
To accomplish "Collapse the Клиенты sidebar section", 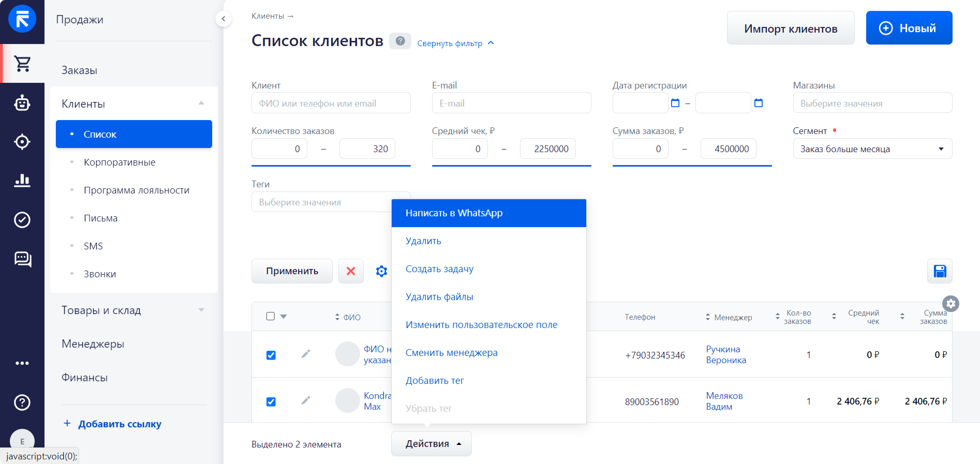I will 201,103.
